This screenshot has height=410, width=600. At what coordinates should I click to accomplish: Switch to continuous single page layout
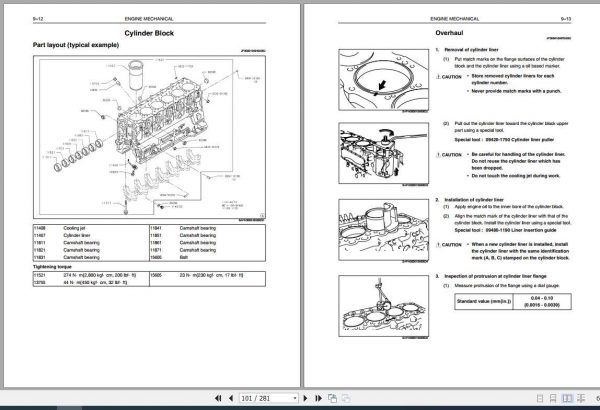coord(553,399)
